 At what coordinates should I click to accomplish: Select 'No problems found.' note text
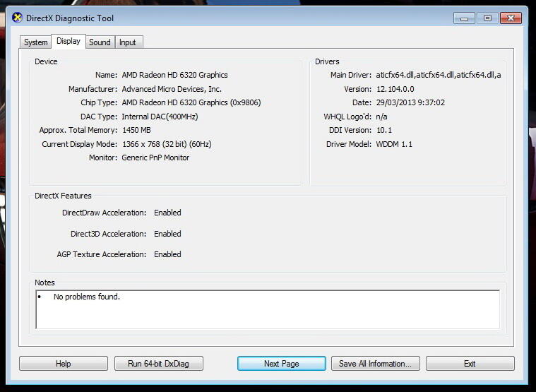[x=87, y=297]
